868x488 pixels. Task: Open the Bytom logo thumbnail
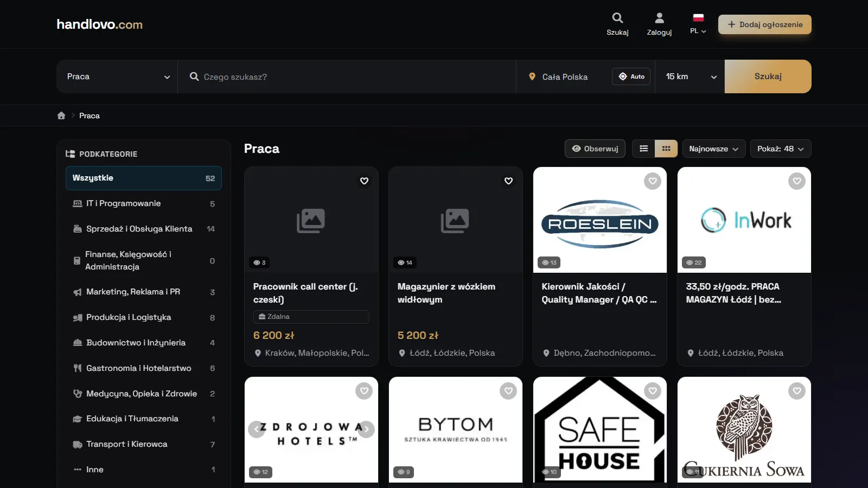[x=456, y=429]
